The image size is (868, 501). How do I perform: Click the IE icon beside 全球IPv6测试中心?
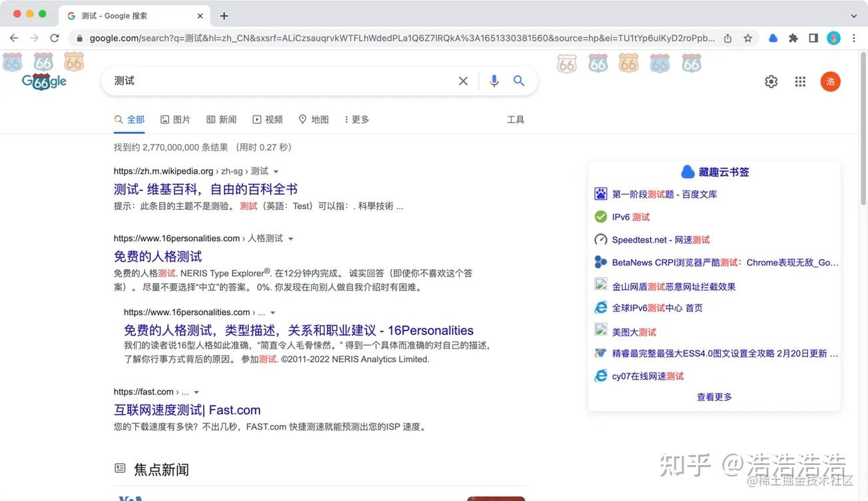coord(600,307)
